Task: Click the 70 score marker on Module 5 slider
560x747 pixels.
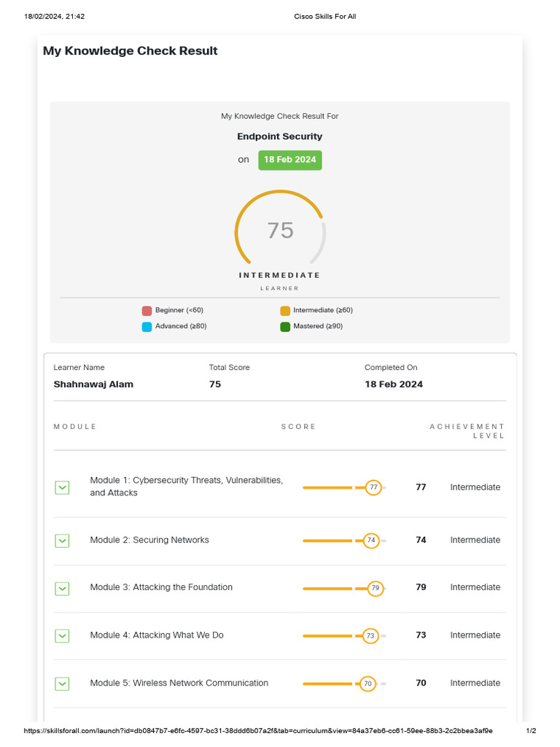Action: [367, 684]
